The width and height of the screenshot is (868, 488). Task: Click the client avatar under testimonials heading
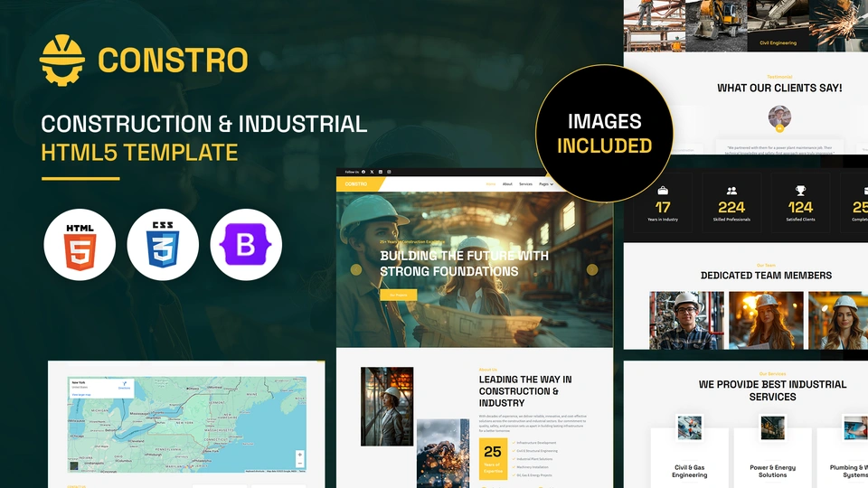tap(779, 117)
